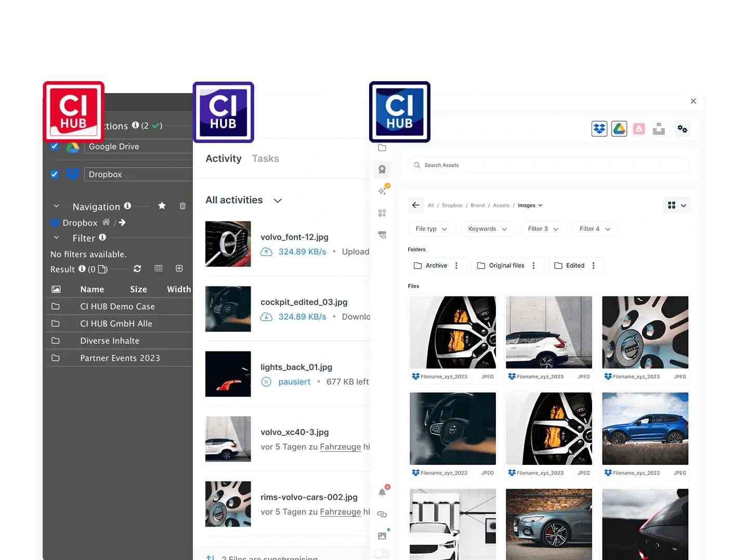The width and height of the screenshot is (745, 560).
Task: Open the Keywords filter dropdown
Action: point(488,229)
